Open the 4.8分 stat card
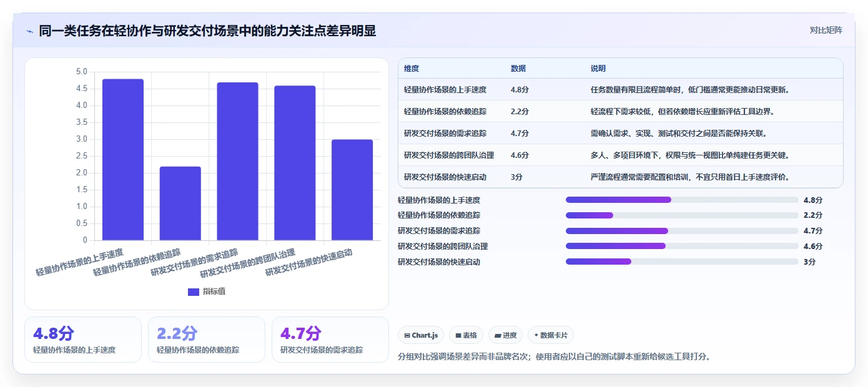868x387 pixels. [83, 340]
